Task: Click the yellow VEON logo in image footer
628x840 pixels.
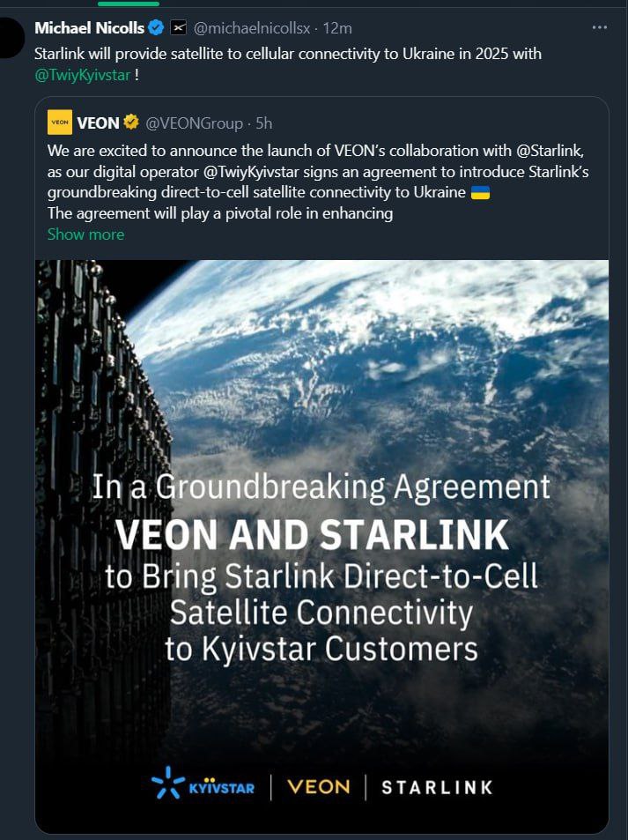Action: pos(318,786)
